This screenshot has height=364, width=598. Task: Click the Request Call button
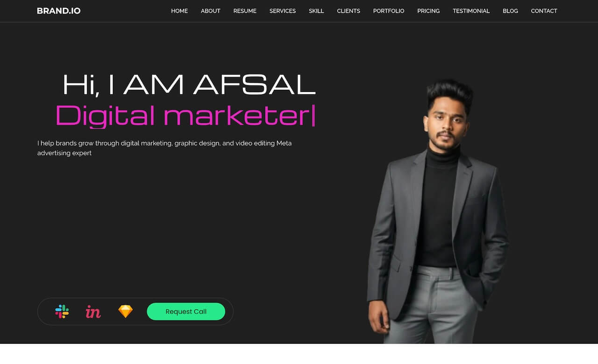point(186,312)
